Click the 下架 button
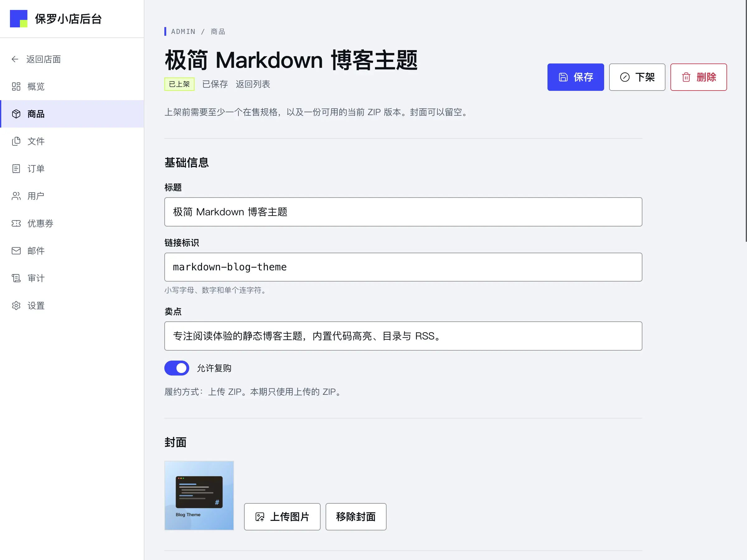747x560 pixels. [637, 77]
